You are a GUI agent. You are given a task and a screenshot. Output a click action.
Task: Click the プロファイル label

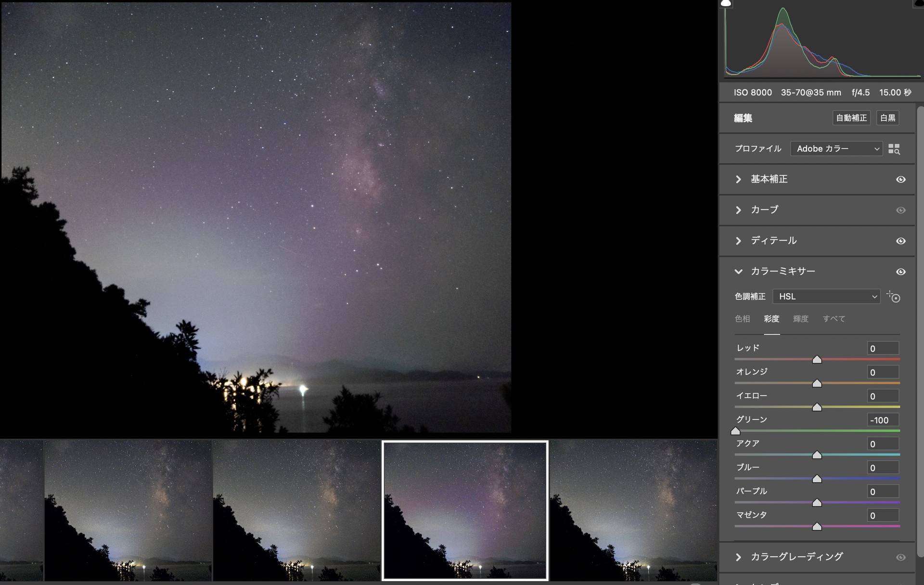[x=758, y=149]
